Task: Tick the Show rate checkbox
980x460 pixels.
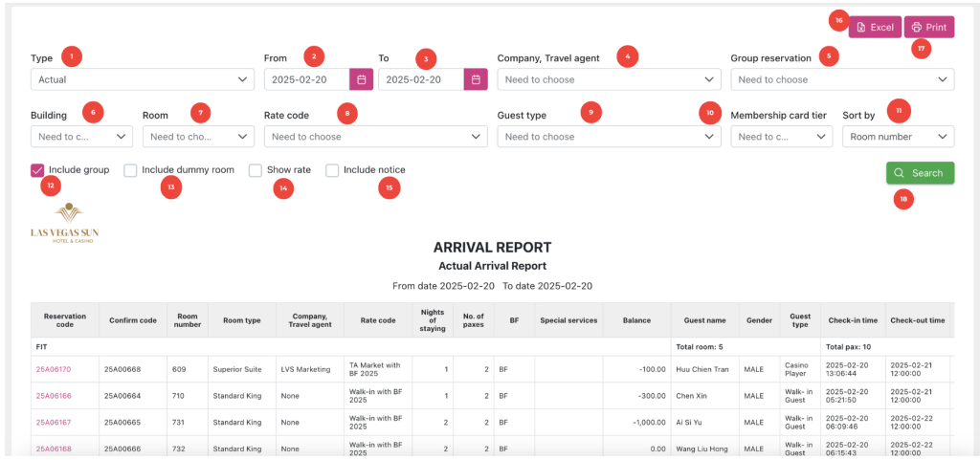Action: pos(256,170)
